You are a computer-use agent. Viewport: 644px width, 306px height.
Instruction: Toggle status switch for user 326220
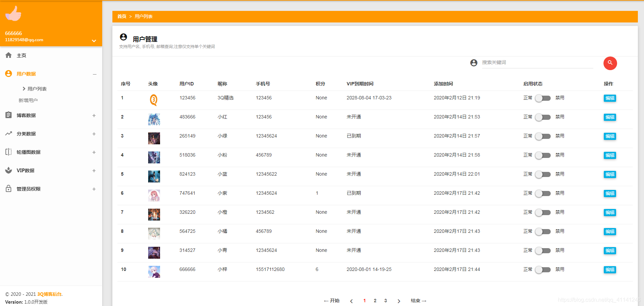pyautogui.click(x=543, y=212)
